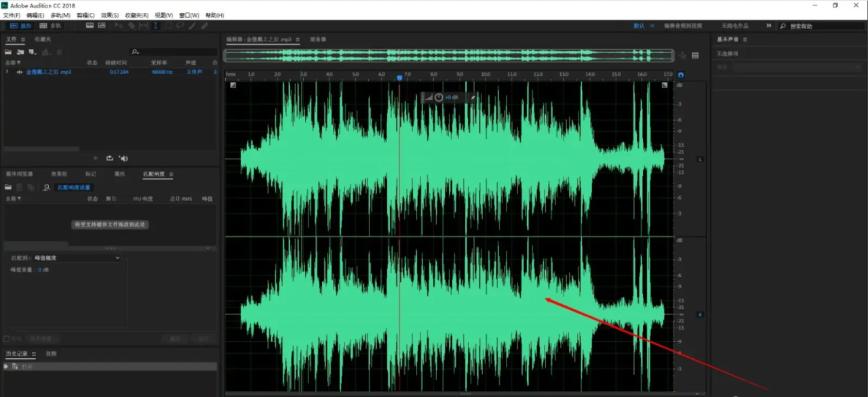
Task: Open file icon in Files panel
Action: coord(9,52)
